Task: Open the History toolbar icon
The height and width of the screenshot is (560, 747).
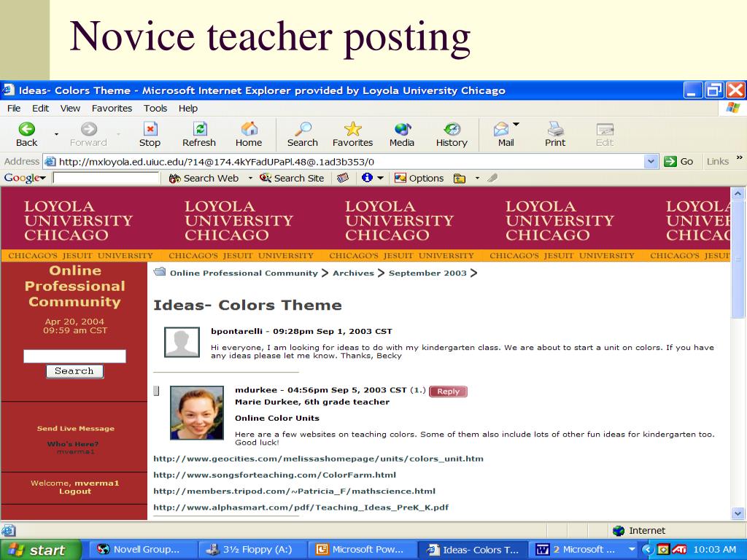Action: (452, 129)
